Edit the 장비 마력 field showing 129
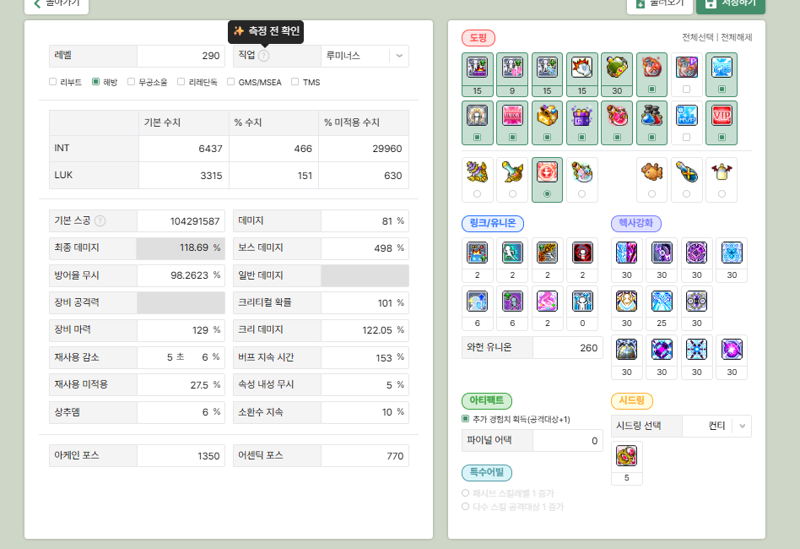Viewport: 800px width, 549px height. 181,330
